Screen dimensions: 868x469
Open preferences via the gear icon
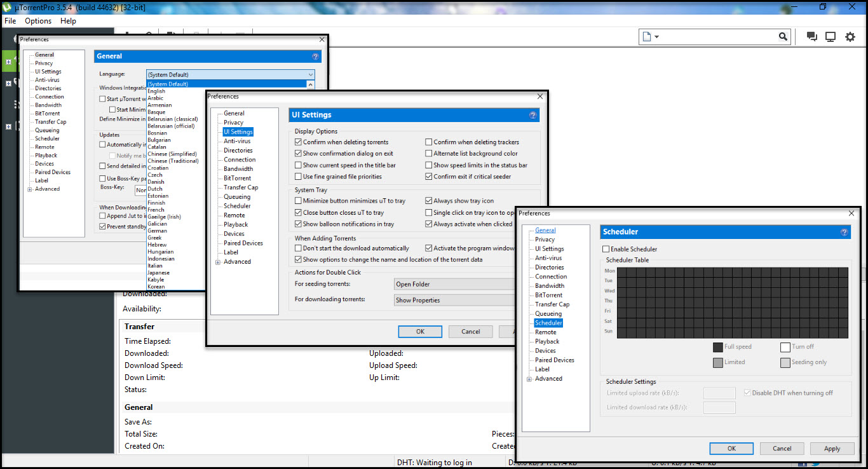point(850,37)
